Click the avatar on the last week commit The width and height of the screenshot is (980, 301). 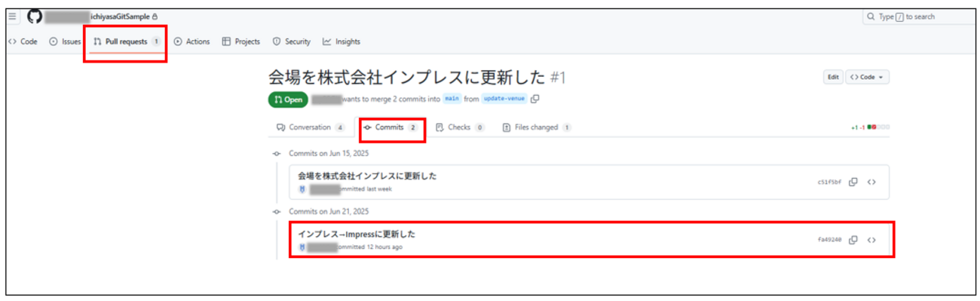point(302,189)
